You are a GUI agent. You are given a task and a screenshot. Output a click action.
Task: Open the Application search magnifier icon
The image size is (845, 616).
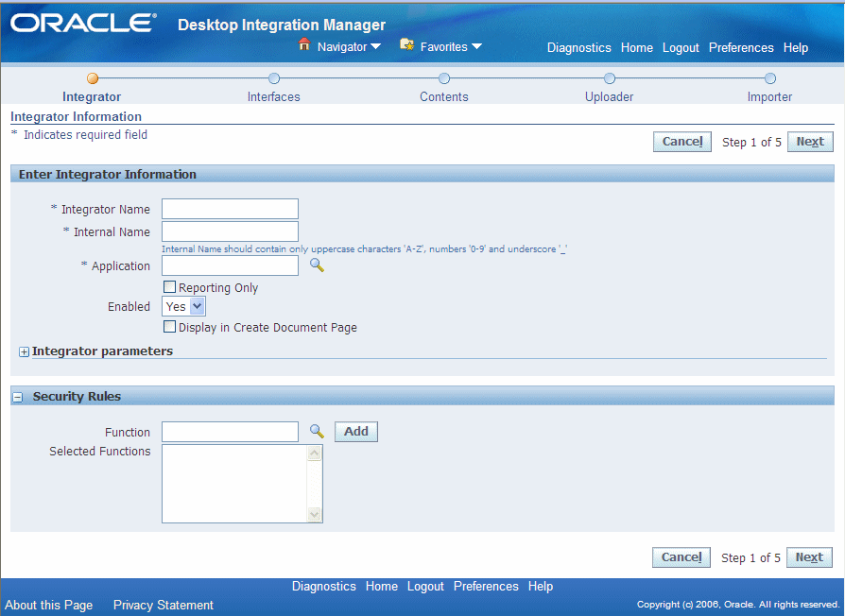[x=317, y=265]
